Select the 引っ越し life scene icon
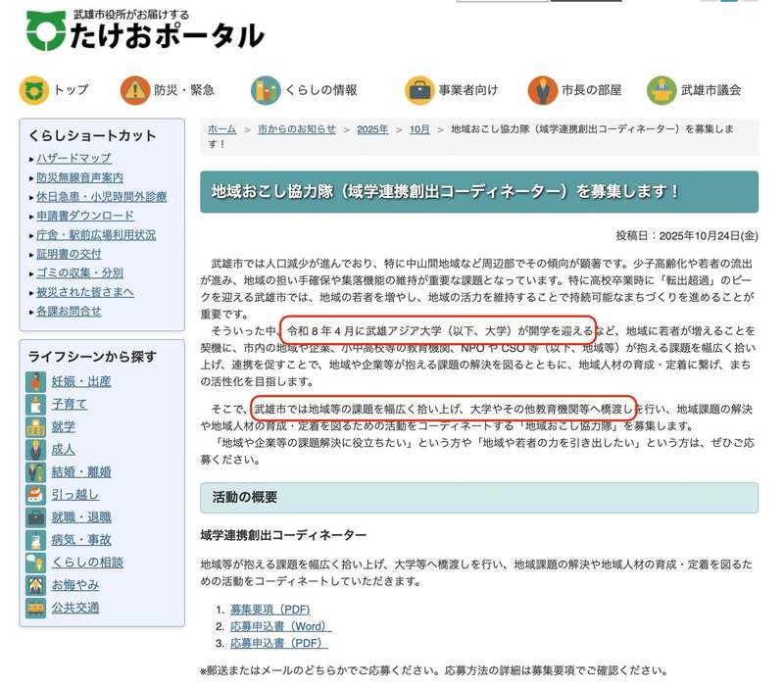 [x=36, y=494]
